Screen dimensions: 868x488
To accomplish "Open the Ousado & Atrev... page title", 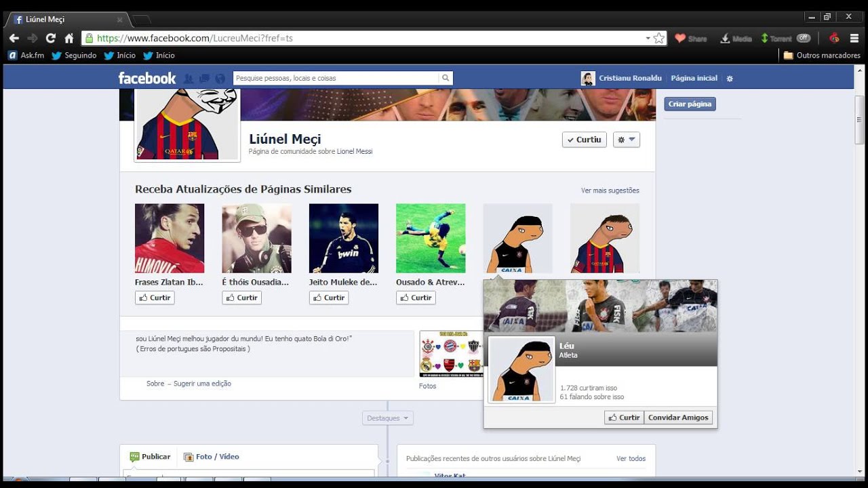I will click(x=431, y=282).
